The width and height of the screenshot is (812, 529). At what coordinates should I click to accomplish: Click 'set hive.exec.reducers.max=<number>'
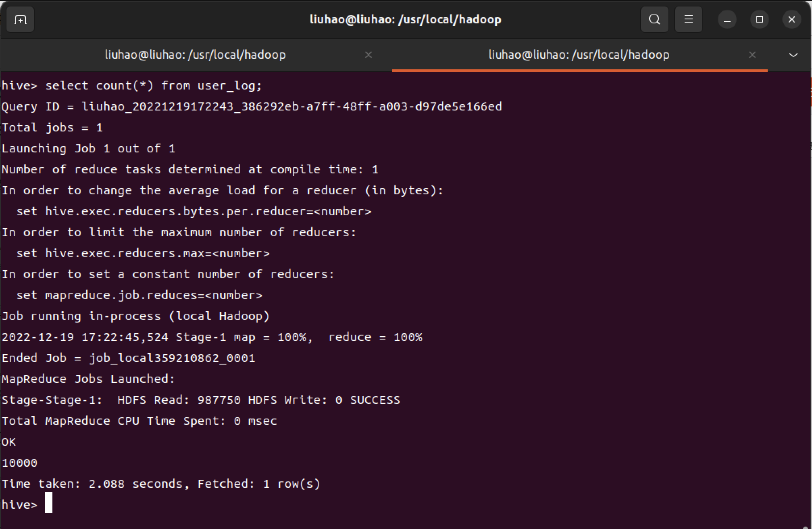[143, 253]
